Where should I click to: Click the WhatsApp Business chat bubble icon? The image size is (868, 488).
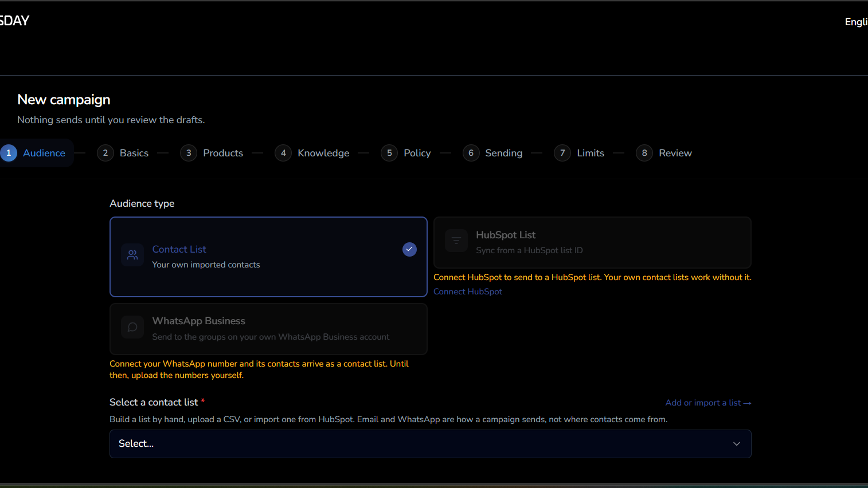click(132, 327)
